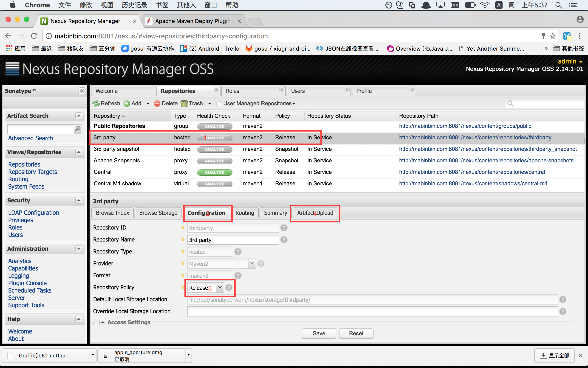
Task: Close the Users tab
Action: [x=347, y=89]
